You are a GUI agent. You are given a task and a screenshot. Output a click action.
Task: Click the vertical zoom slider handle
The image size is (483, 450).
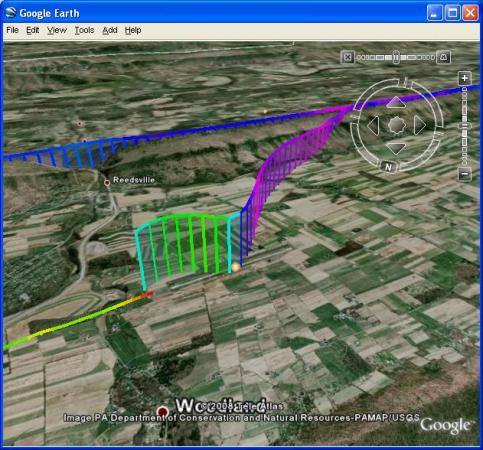465,126
